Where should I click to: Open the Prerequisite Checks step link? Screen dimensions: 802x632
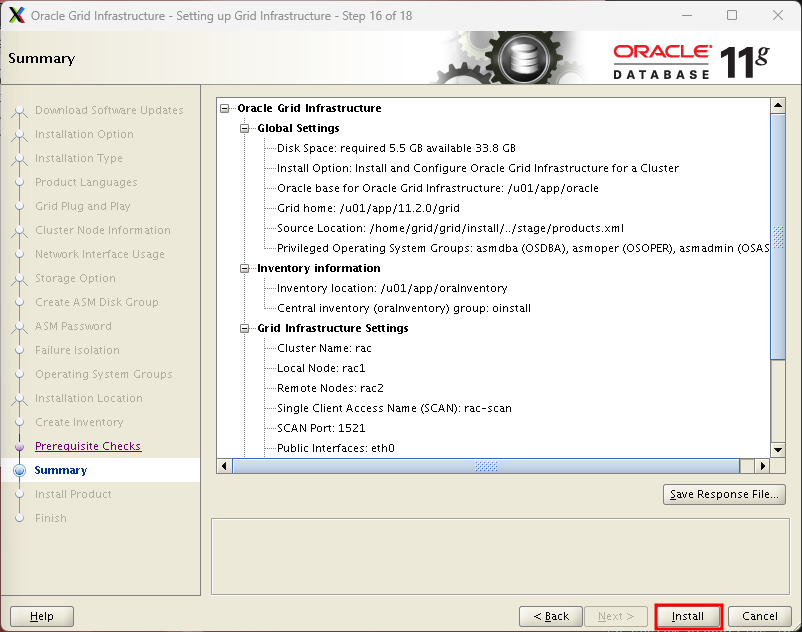(x=88, y=446)
